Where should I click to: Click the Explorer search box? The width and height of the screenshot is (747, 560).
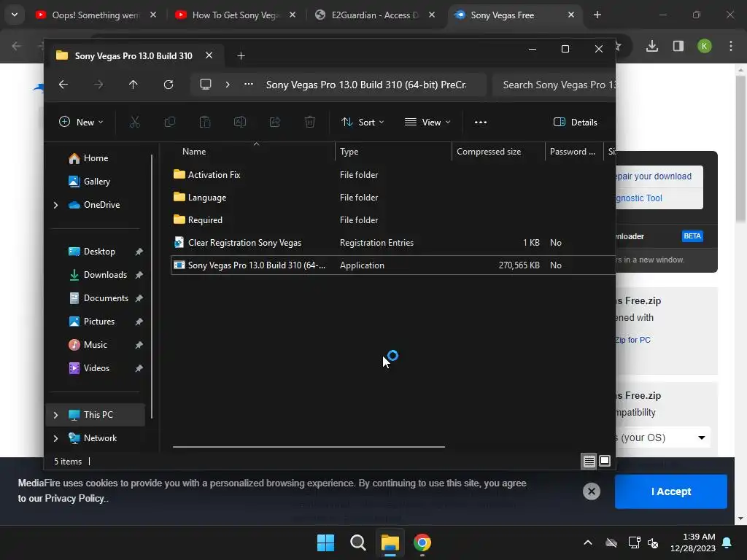coord(554,85)
